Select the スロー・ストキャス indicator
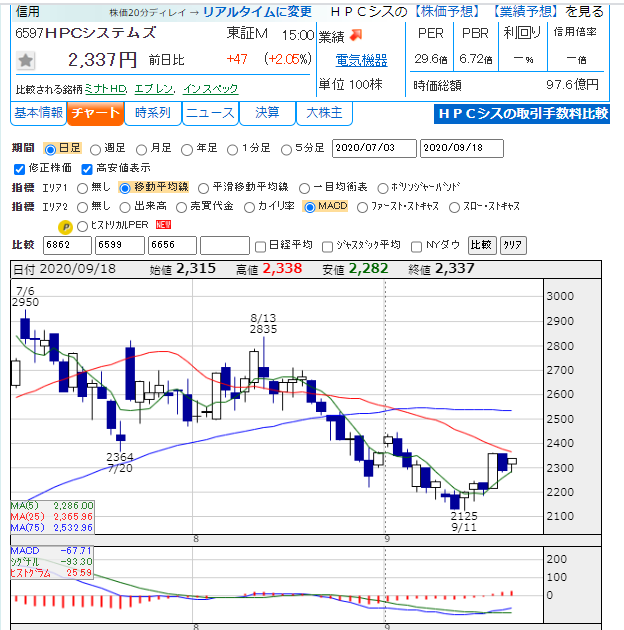Image resolution: width=624 pixels, height=630 pixels. (454, 207)
